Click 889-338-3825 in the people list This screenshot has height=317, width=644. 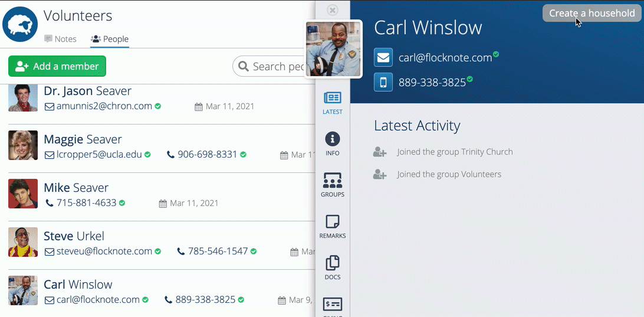point(205,300)
